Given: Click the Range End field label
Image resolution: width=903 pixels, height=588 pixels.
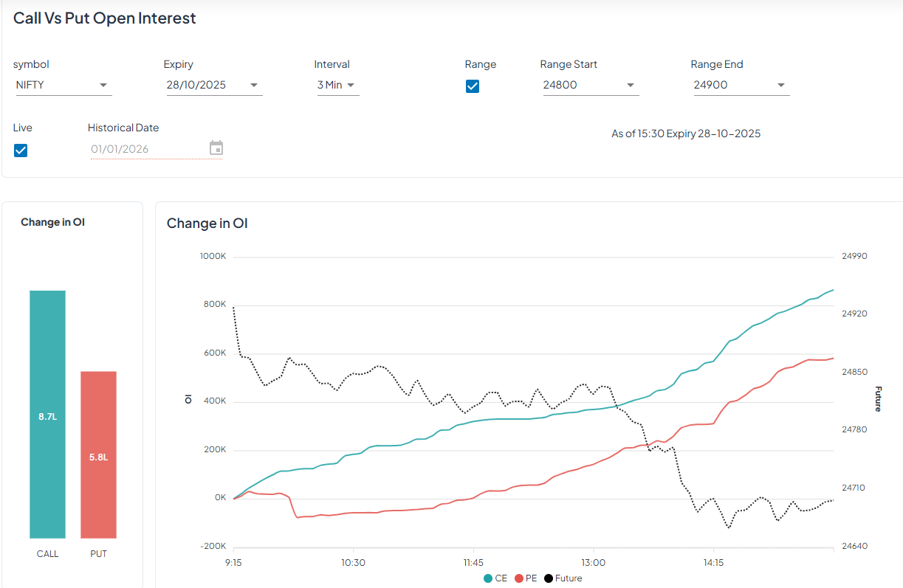Looking at the screenshot, I should (x=717, y=64).
